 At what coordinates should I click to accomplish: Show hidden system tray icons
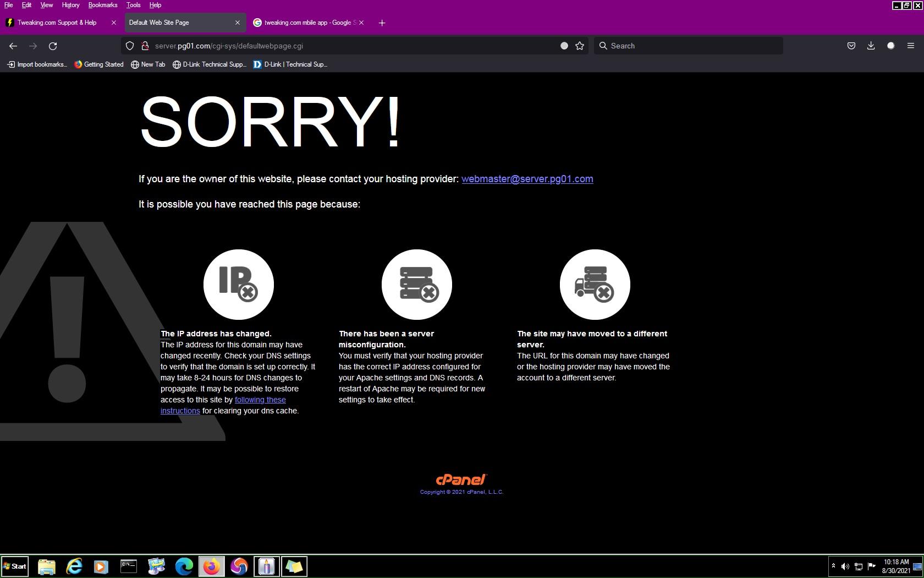point(833,566)
